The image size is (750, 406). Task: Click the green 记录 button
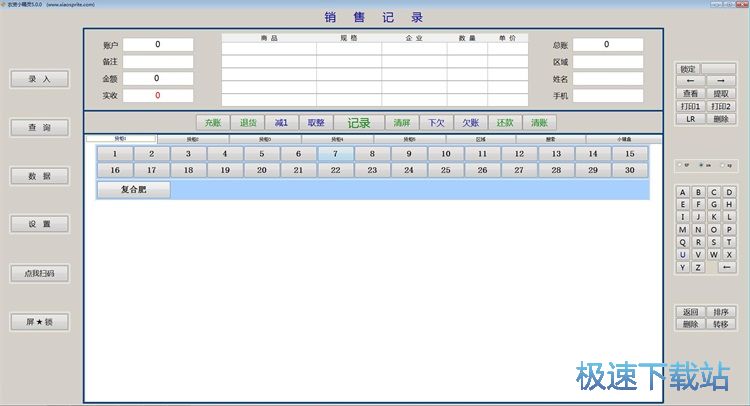[358, 123]
